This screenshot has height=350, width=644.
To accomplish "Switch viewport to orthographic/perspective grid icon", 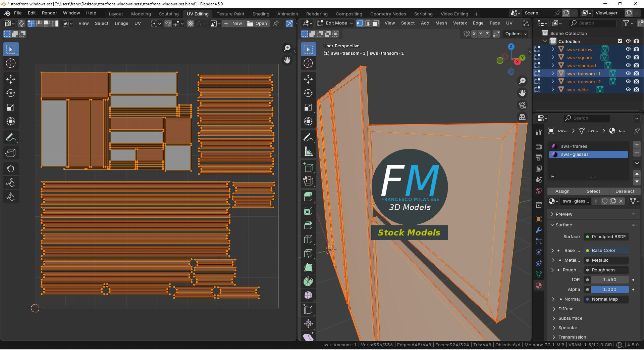I will coord(522,117).
